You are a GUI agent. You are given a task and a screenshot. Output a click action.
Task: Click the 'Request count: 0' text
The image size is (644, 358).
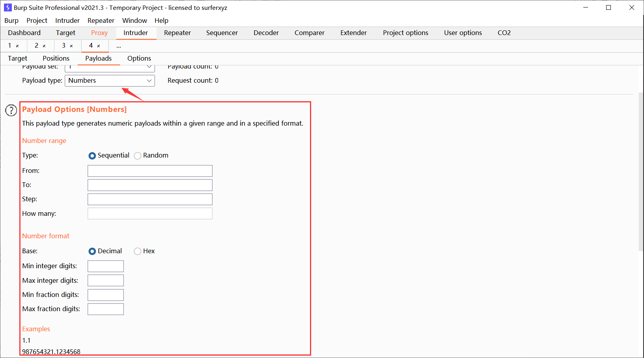tap(193, 80)
